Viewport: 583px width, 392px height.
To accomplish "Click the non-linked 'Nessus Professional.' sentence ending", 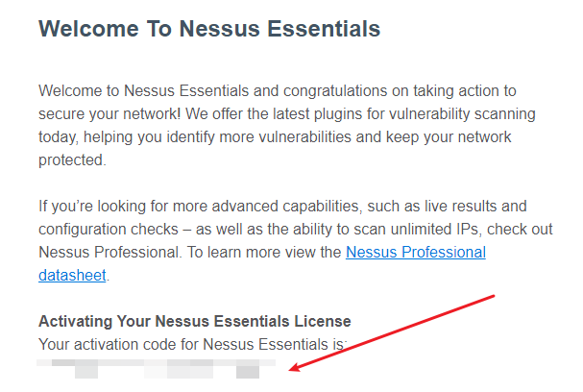I will click(x=110, y=252).
